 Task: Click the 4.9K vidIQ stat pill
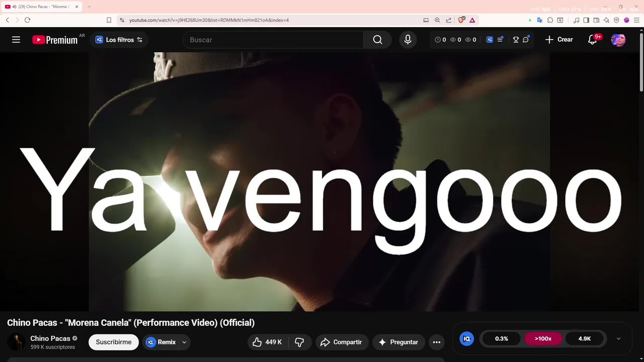pos(585,338)
